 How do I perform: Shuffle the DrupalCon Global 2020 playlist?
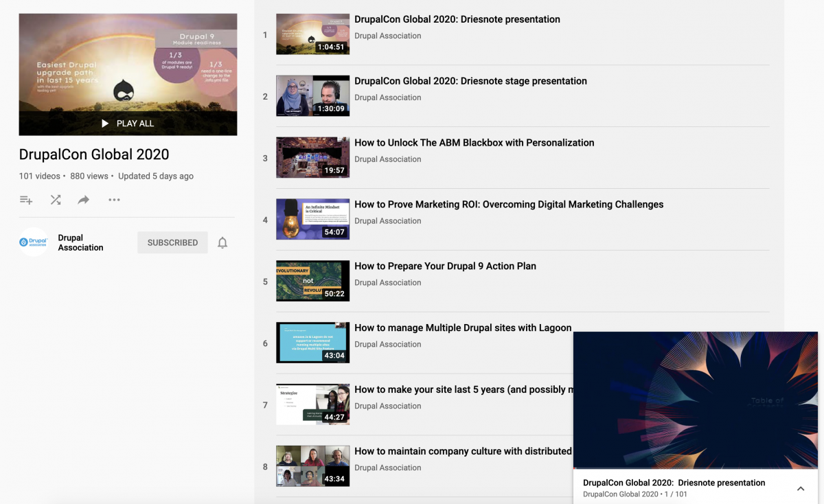(x=56, y=200)
